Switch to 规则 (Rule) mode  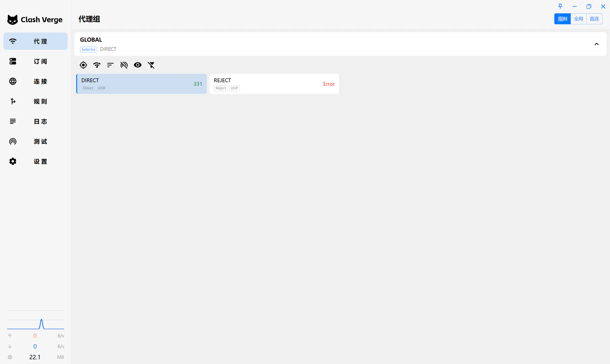point(562,19)
